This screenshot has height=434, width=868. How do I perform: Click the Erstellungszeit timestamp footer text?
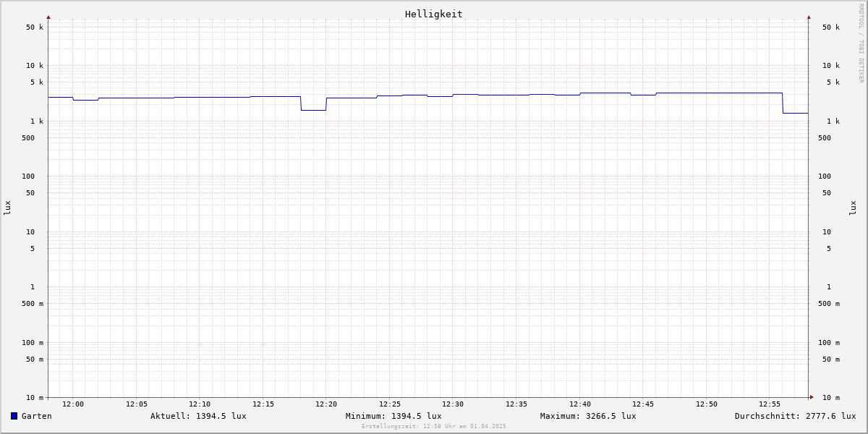(x=434, y=426)
